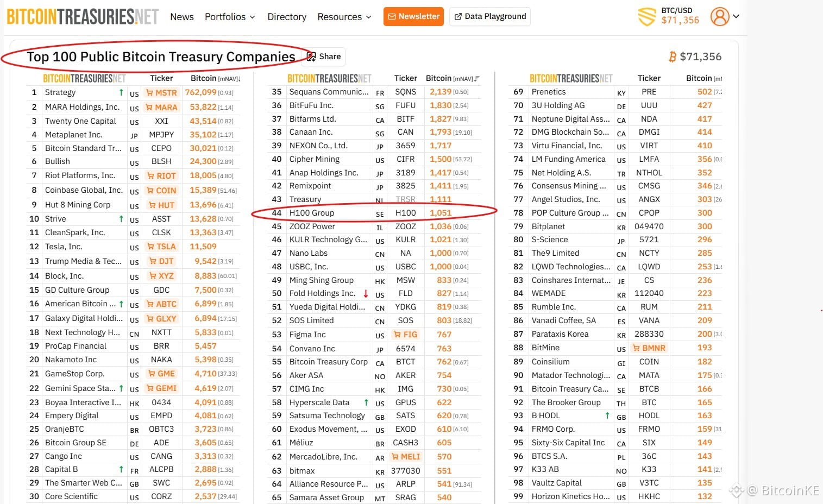Click the ABTC ticker cart badge
The width and height of the screenshot is (823, 504).
[x=161, y=304]
